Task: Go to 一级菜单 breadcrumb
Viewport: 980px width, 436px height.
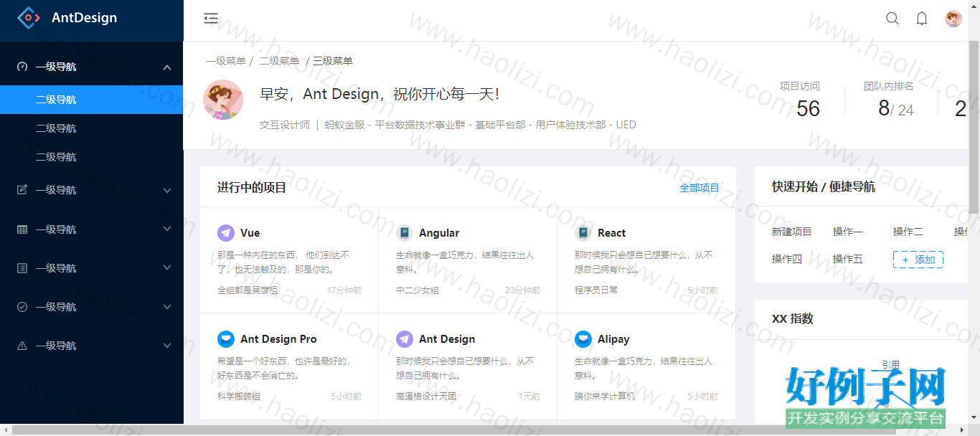Action: point(226,61)
